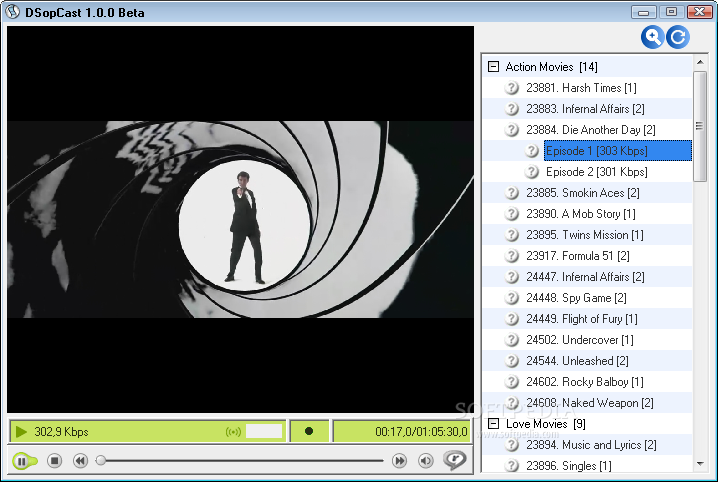718x482 pixels.
Task: Select 23885. Smokin Aces channel
Action: pos(582,193)
